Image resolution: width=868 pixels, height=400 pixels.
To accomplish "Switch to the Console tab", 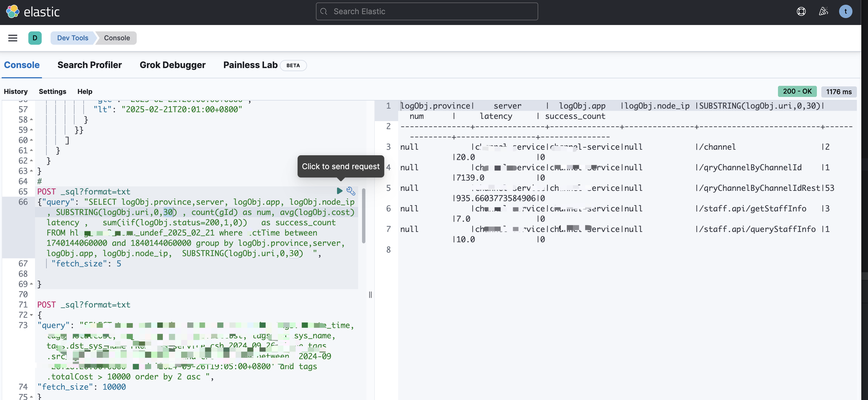I will [x=22, y=65].
